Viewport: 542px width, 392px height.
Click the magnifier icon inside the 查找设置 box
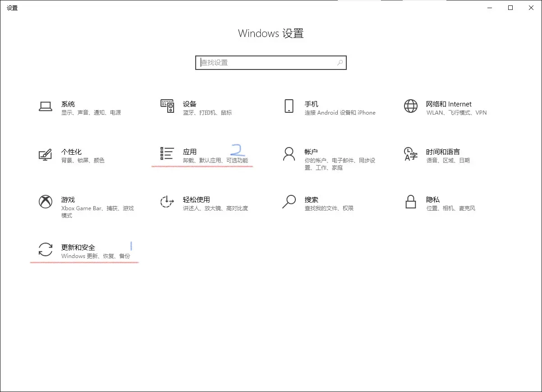pos(340,63)
